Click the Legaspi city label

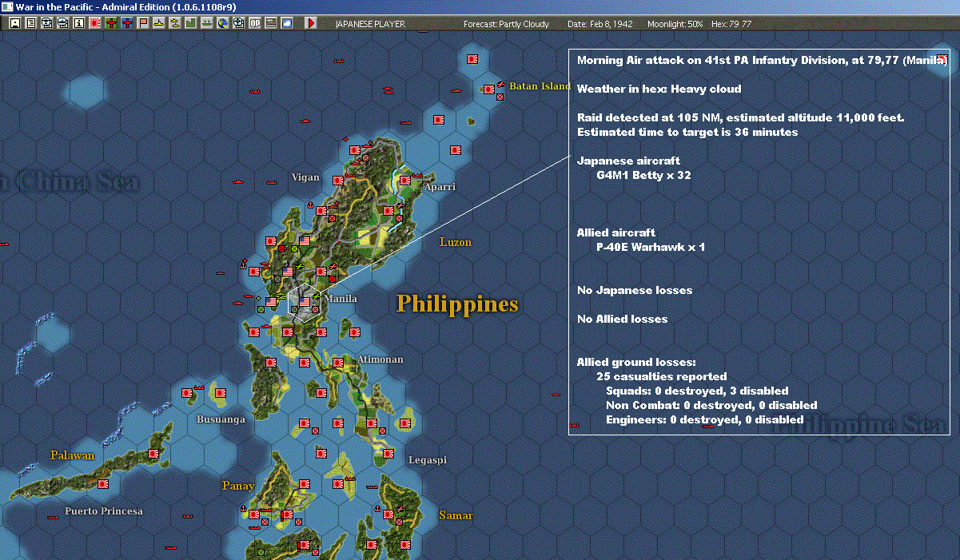coord(428,460)
